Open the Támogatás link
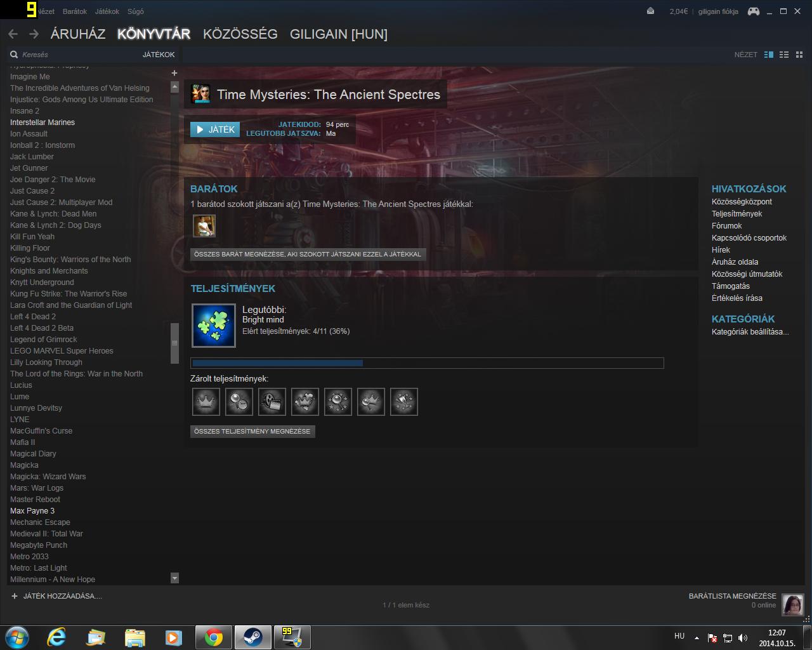Screen dimensions: 812x650 [730, 286]
